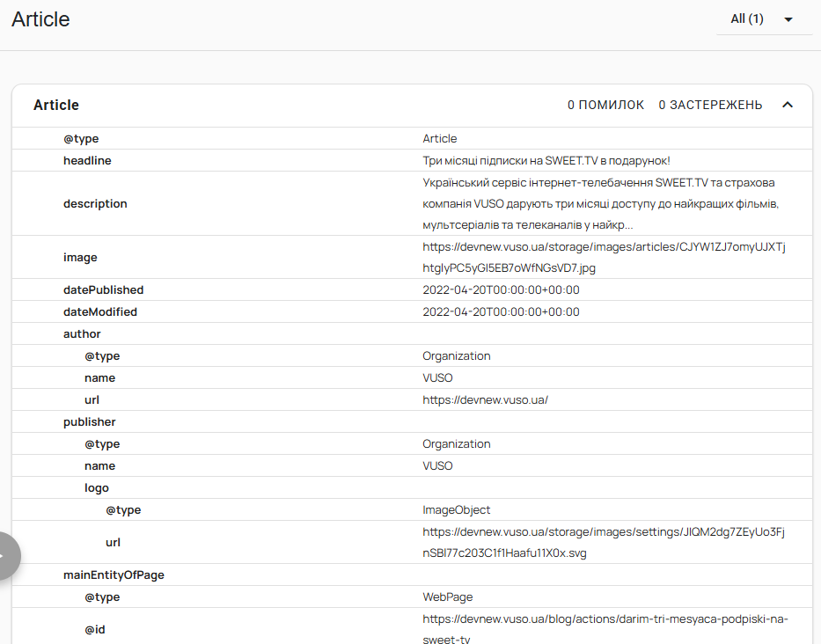The height and width of the screenshot is (644, 821).
Task: Select the WebPage type value
Action: tap(447, 596)
